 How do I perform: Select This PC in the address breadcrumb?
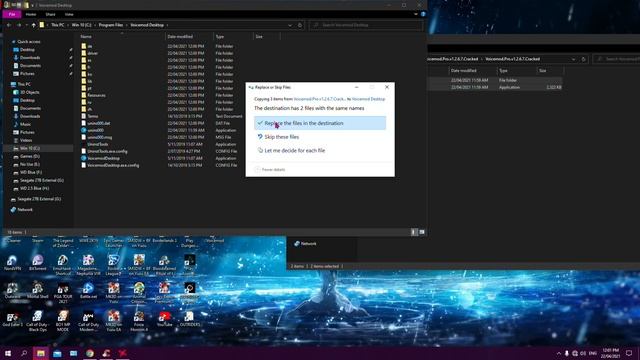[x=58, y=25]
